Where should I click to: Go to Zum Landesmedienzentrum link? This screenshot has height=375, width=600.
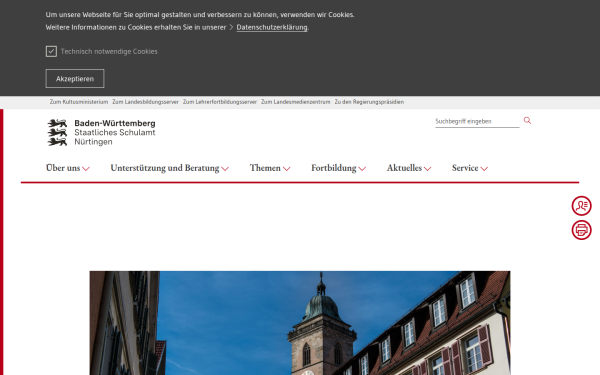[295, 102]
